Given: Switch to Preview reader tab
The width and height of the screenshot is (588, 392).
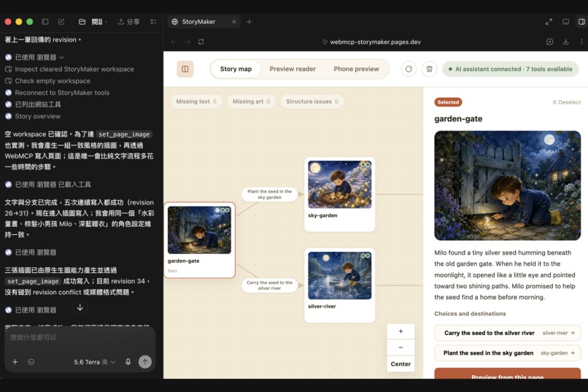Looking at the screenshot, I should click(x=293, y=69).
